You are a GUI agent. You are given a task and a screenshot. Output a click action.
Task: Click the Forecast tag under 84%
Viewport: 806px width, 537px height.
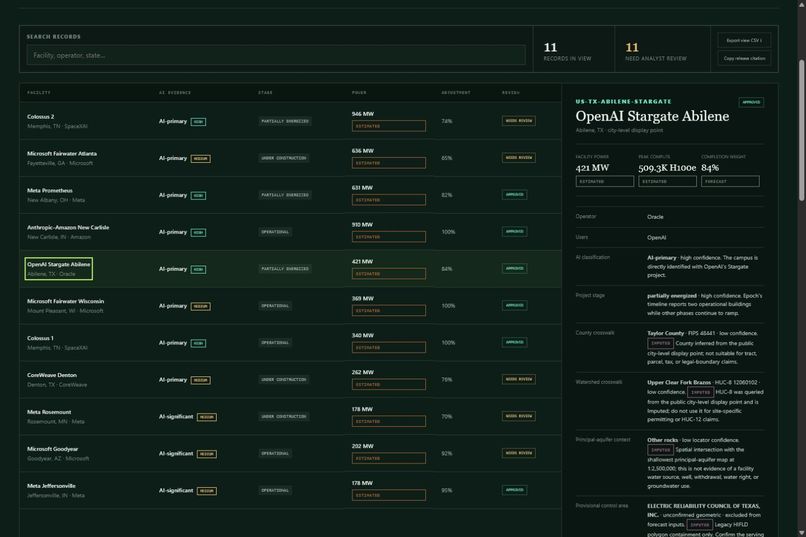pyautogui.click(x=730, y=181)
